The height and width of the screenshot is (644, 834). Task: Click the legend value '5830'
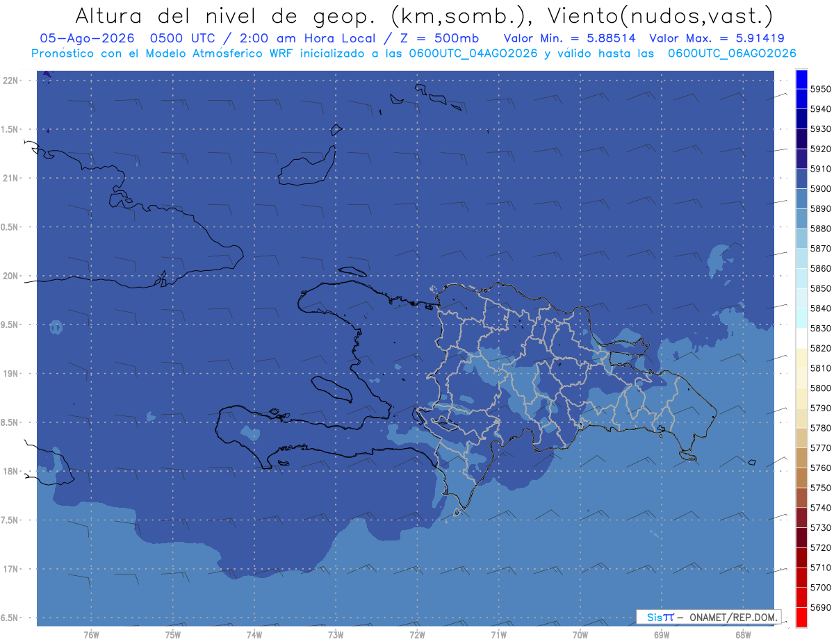[x=821, y=328]
